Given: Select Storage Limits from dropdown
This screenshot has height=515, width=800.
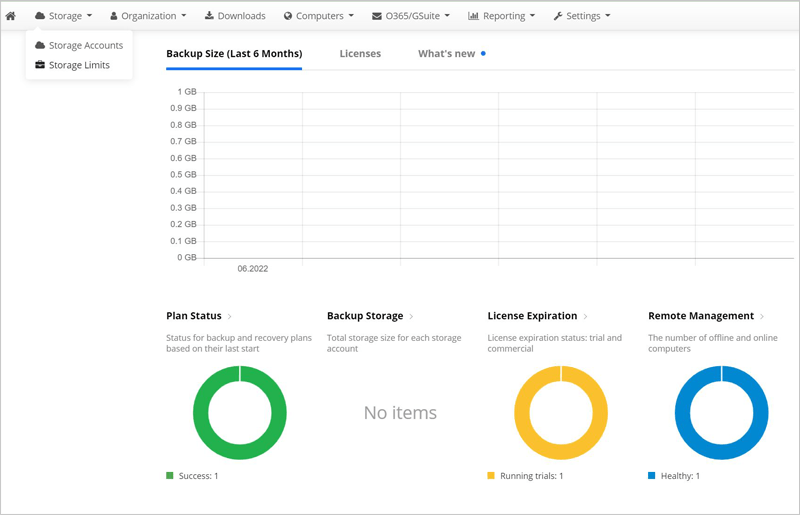Looking at the screenshot, I should 72,65.
